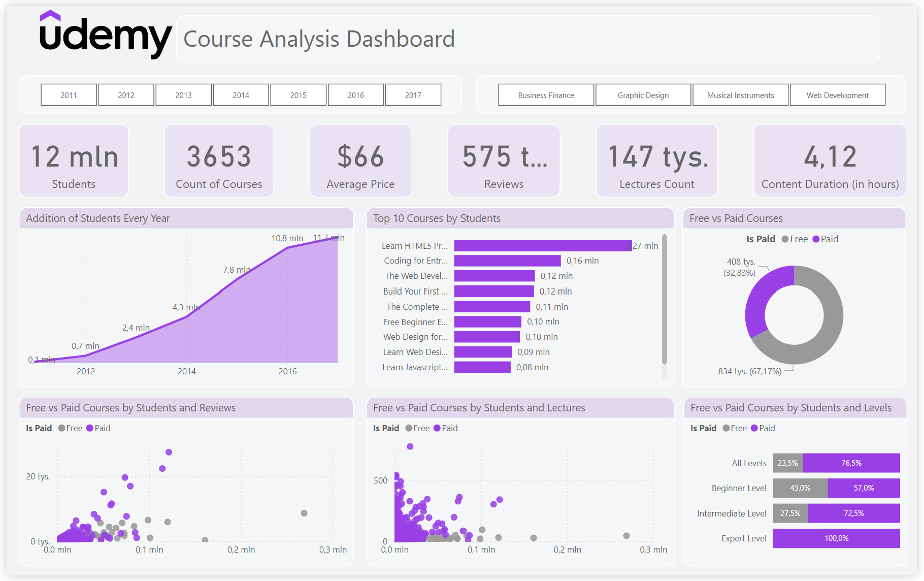Select the Expert Level 100,0% bar

836,538
